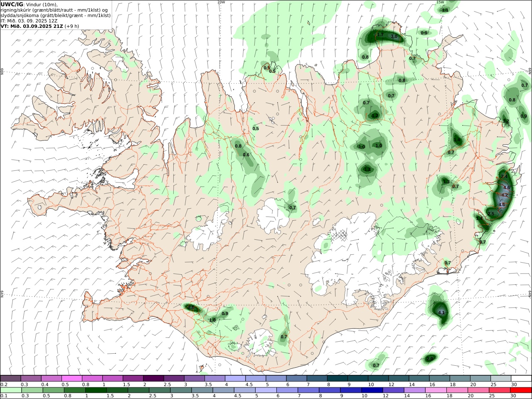This screenshot has width=532, height=399.
Task: Select the 'Vindur (10m)' header text
Action: pyautogui.click(x=42, y=4)
